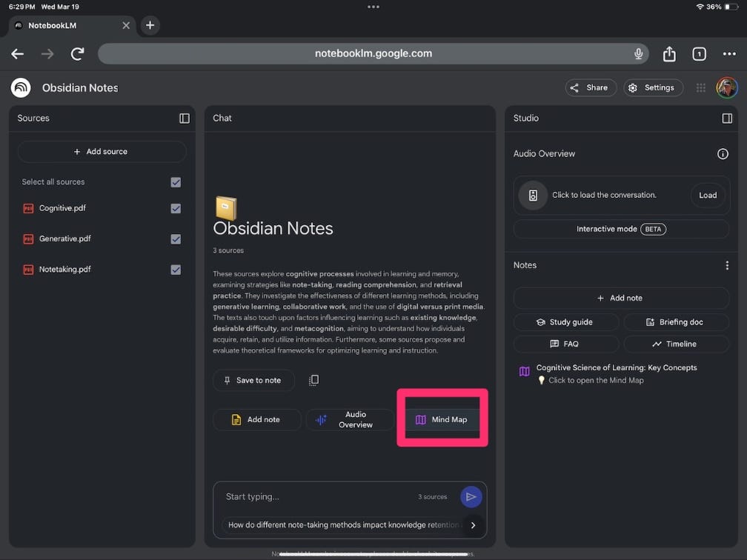Click the Mind Map note icon in Notes
Image resolution: width=747 pixels, height=560 pixels.
pyautogui.click(x=524, y=371)
